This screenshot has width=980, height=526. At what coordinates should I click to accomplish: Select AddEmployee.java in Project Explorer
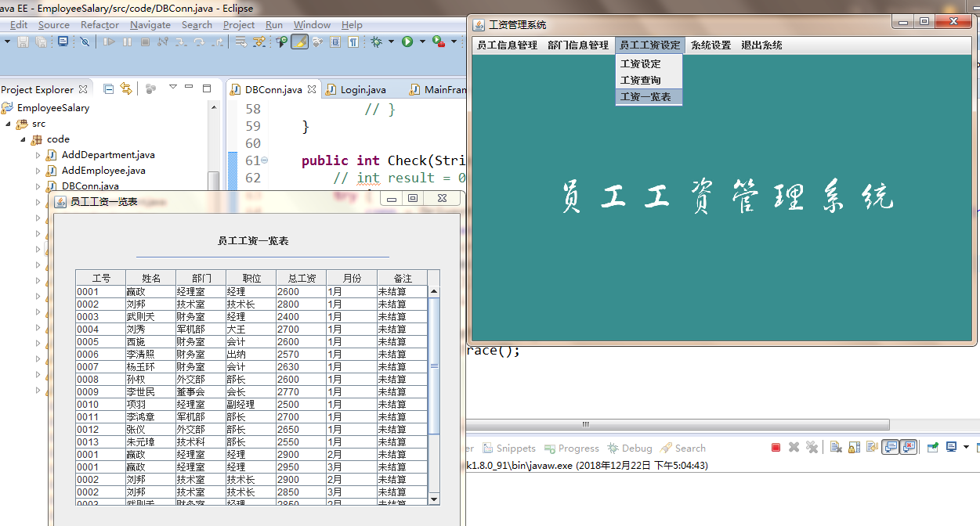pos(103,171)
